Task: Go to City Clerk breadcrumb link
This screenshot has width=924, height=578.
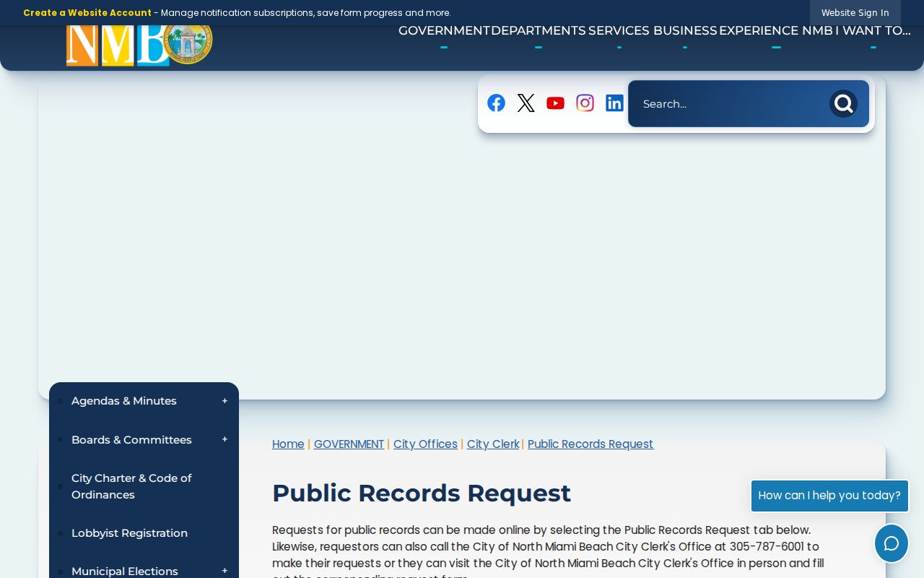Action: click(x=493, y=444)
